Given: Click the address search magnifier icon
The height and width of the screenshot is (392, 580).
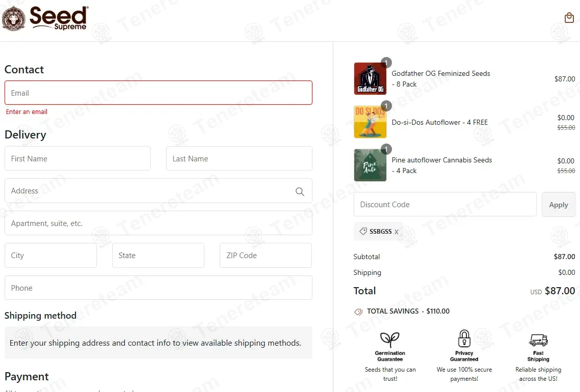Looking at the screenshot, I should tap(300, 191).
